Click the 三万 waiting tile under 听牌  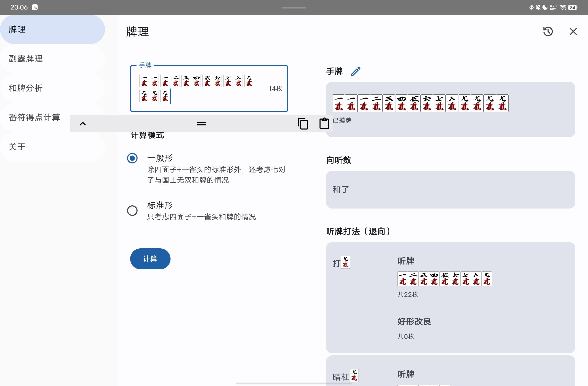424,279
